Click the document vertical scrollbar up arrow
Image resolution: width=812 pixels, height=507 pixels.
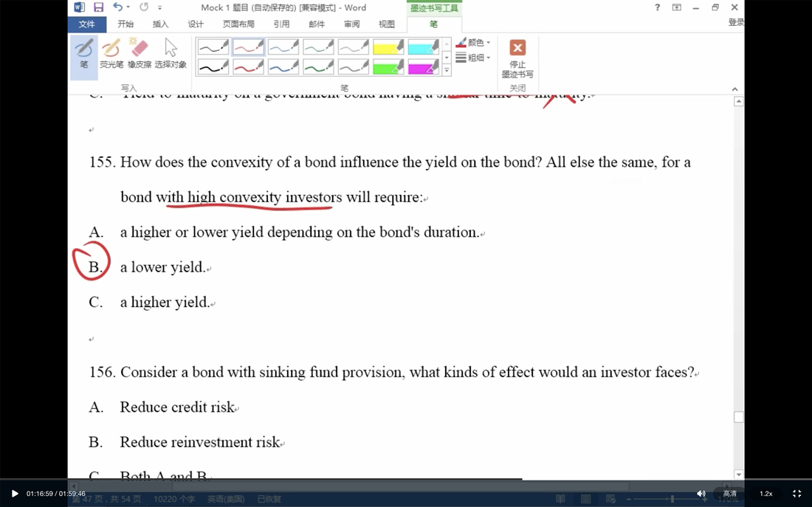pos(738,102)
